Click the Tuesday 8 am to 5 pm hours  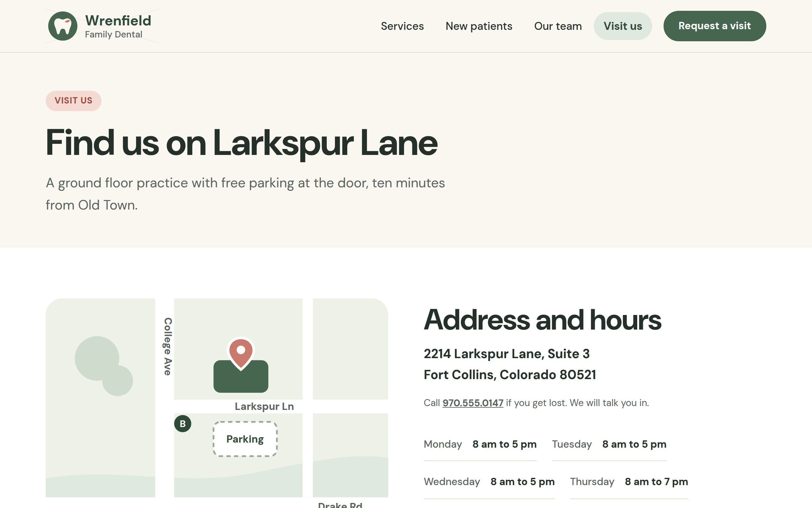609,444
